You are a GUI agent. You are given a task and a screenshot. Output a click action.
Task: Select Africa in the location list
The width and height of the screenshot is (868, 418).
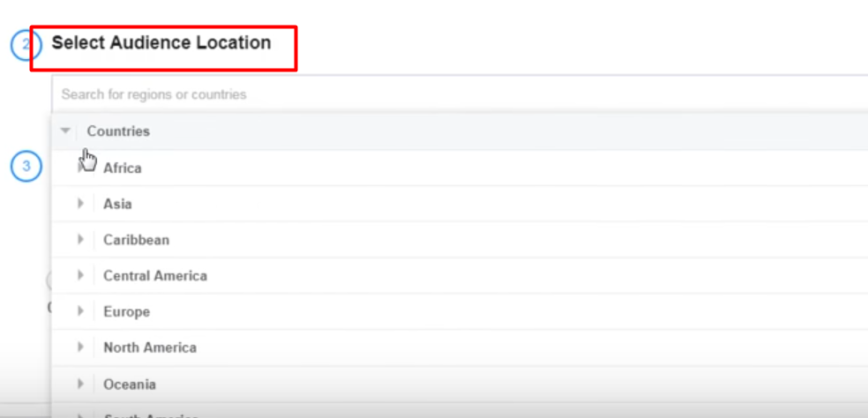(122, 168)
